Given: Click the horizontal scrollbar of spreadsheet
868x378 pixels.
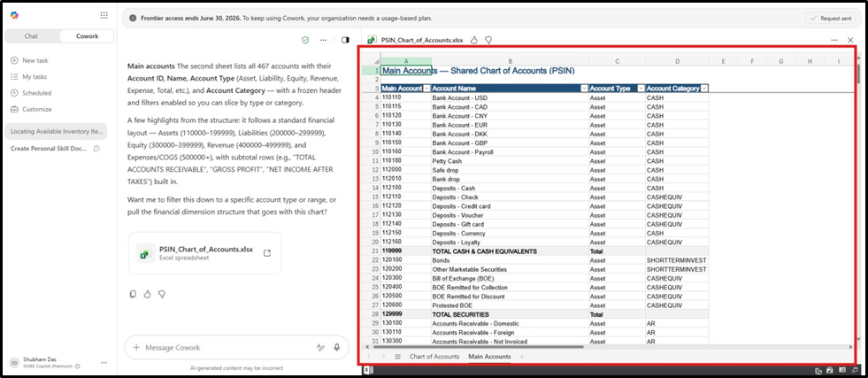Looking at the screenshot, I should [480, 347].
